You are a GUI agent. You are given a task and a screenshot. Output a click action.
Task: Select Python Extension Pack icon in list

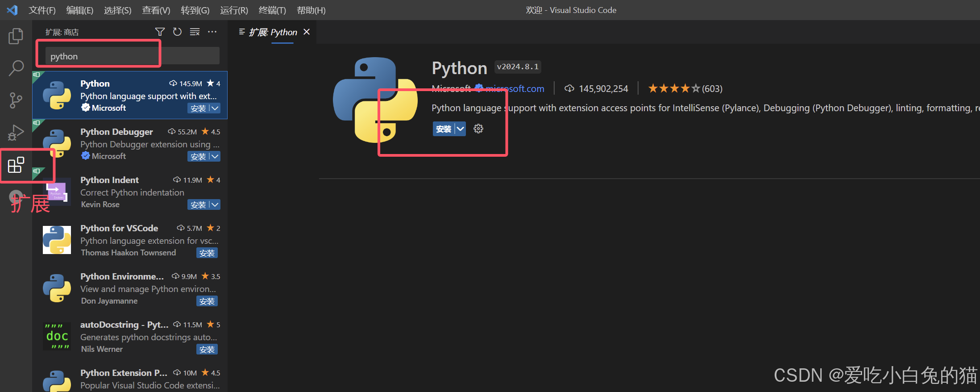pos(57,381)
